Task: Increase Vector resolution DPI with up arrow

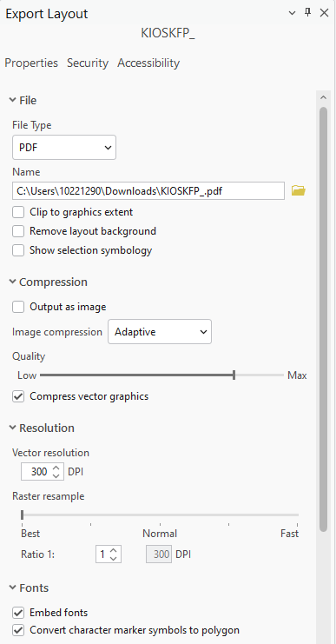Action: [x=56, y=468]
